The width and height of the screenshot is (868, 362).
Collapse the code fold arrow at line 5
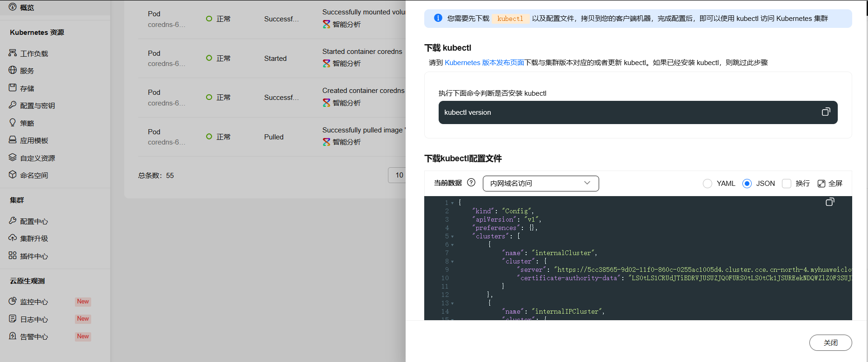click(452, 237)
